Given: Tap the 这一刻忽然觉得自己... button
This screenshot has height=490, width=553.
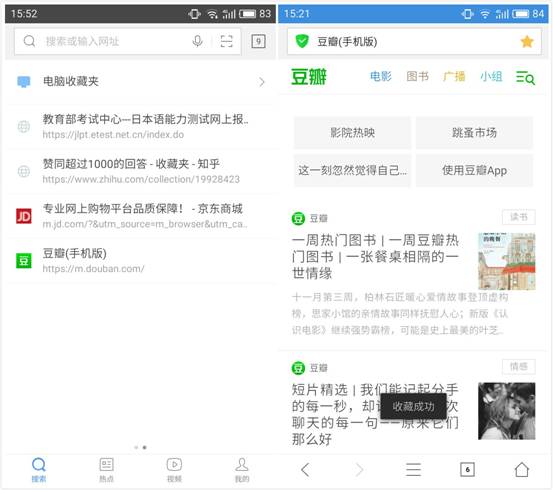Looking at the screenshot, I should coord(352,171).
